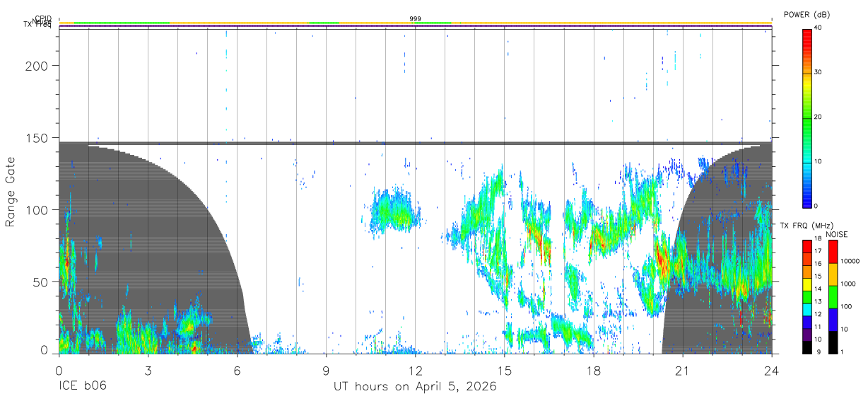This screenshot has width=868, height=401.
Task: Click the 40 label on power scale
Action: coord(819,28)
